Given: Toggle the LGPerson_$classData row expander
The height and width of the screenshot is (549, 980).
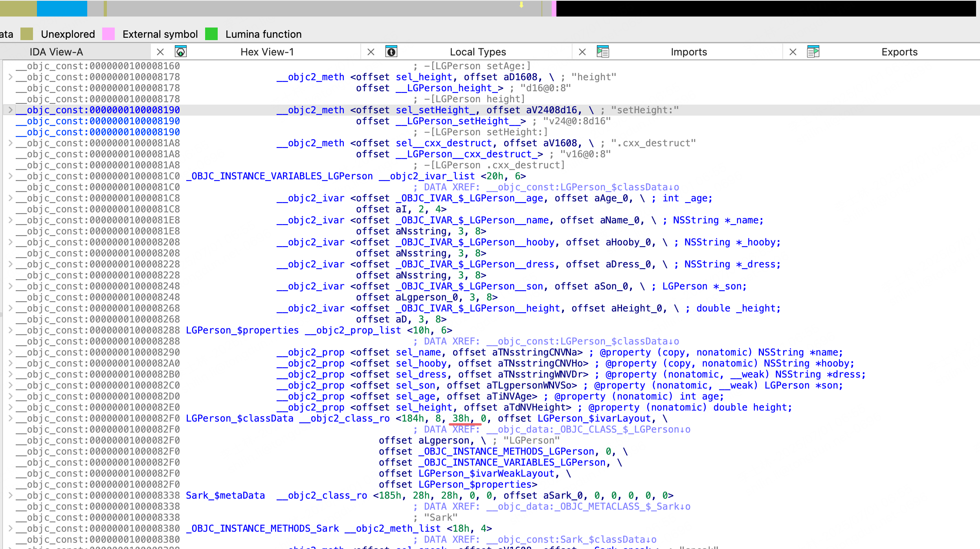Looking at the screenshot, I should 10,418.
